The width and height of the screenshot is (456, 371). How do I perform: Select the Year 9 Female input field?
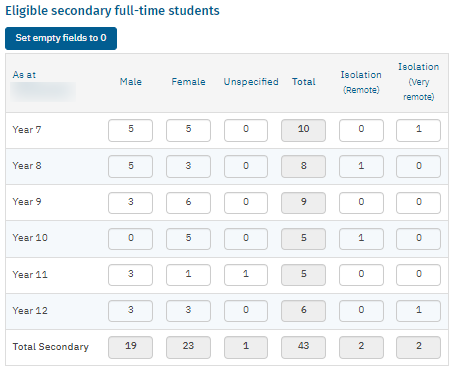[188, 203]
